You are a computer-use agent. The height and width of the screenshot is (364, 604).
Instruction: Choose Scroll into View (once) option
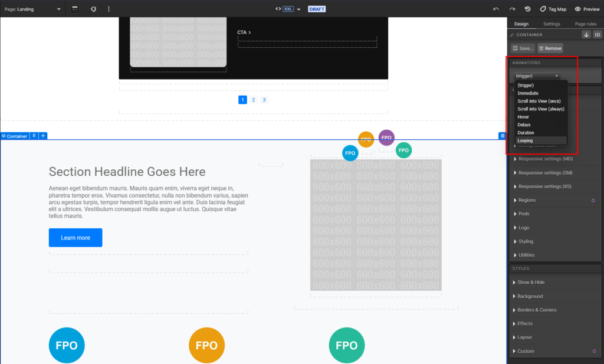tap(539, 101)
